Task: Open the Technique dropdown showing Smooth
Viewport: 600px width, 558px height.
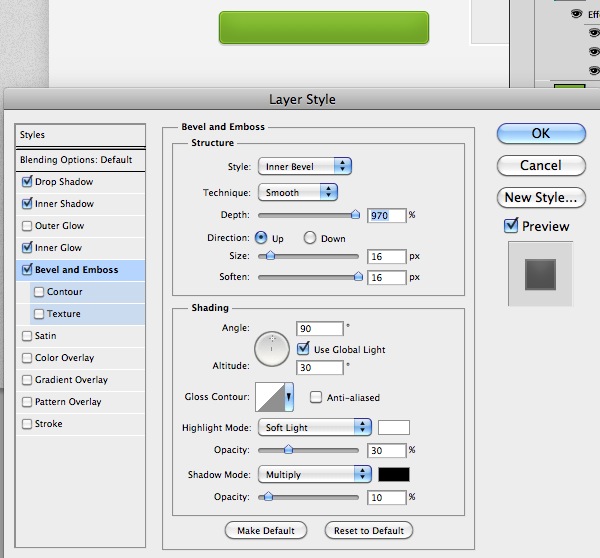Action: click(x=298, y=192)
